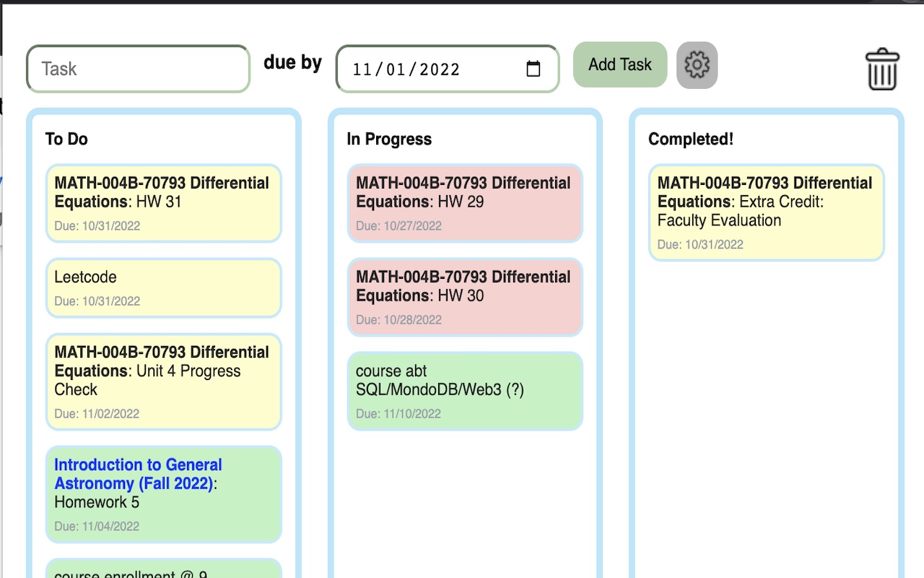
Task: Open the year field in the date input
Action: point(438,69)
